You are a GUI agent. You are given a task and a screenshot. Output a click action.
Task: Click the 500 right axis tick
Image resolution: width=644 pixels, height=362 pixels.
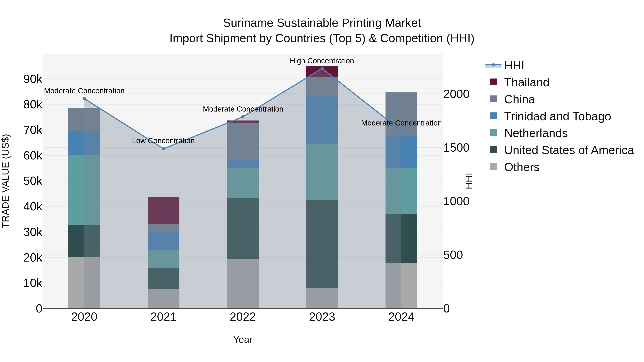[453, 255]
